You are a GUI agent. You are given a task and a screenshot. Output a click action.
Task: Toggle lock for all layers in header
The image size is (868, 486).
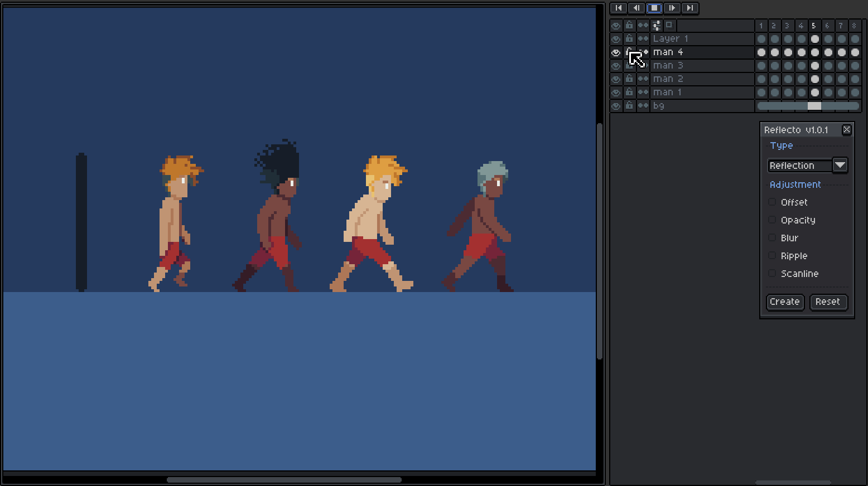(x=629, y=26)
